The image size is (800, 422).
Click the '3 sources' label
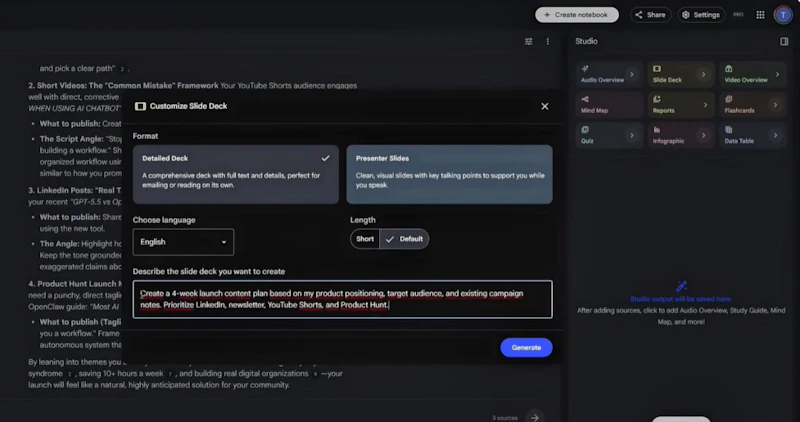pyautogui.click(x=505, y=418)
